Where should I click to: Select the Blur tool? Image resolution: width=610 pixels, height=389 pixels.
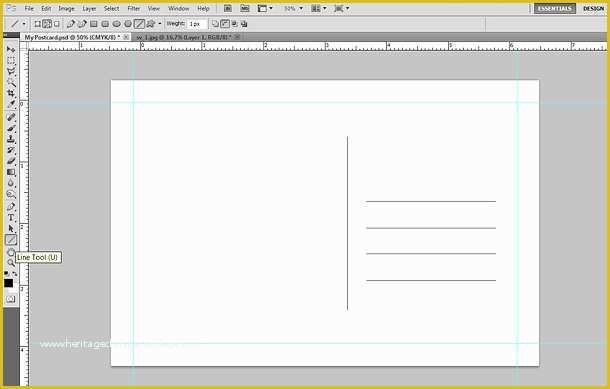11,183
